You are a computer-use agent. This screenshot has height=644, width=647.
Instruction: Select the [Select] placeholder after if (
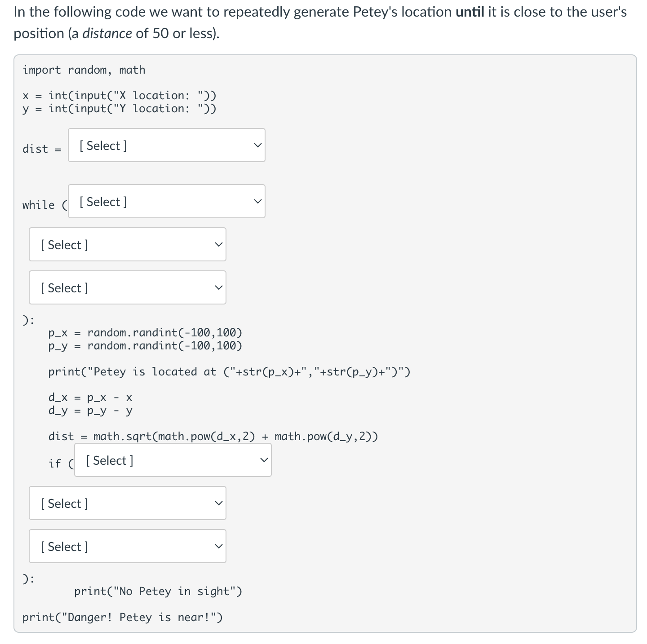[x=109, y=460]
